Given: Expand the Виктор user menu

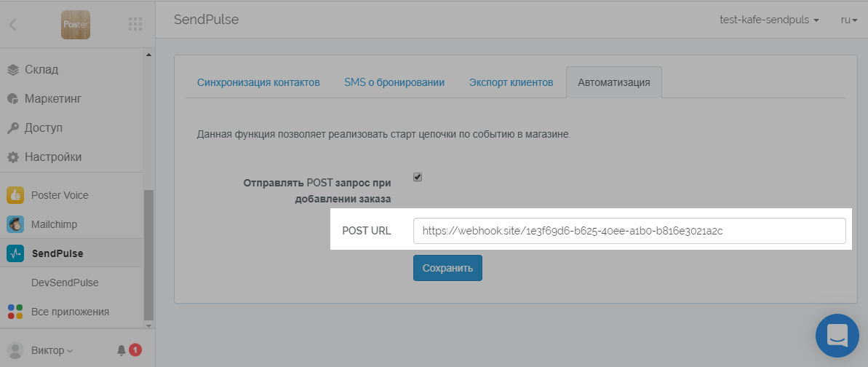Looking at the screenshot, I should tap(52, 350).
